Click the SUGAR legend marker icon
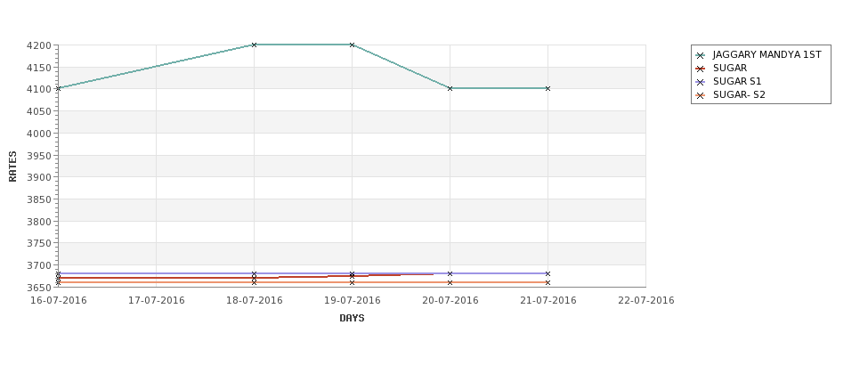This screenshot has height=382, width=868. (x=701, y=69)
